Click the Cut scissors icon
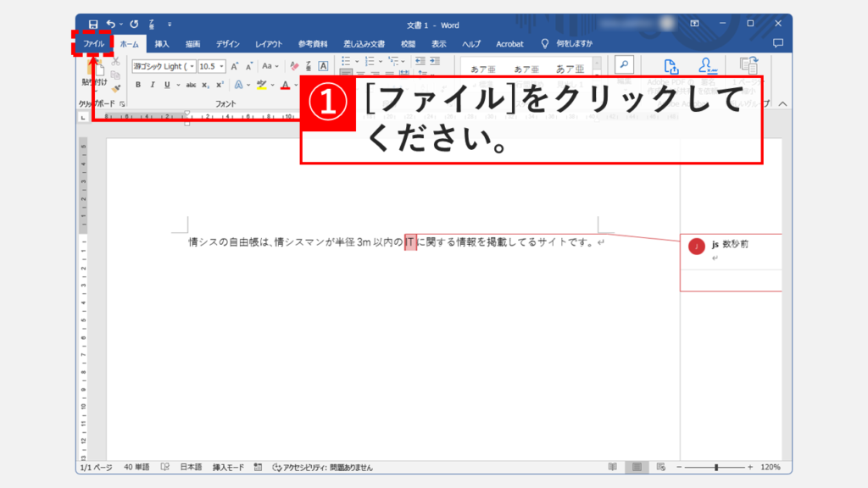Viewport: 868px width, 488px height. 116,62
